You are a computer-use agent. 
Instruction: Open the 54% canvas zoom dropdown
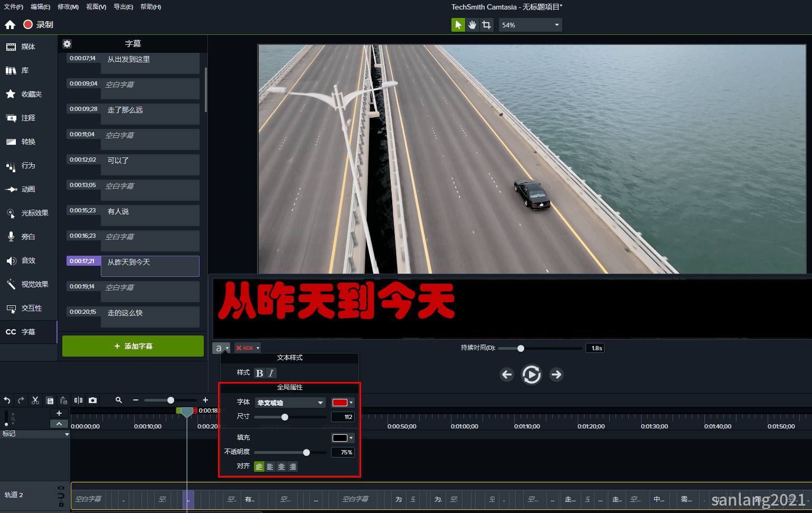tap(531, 25)
